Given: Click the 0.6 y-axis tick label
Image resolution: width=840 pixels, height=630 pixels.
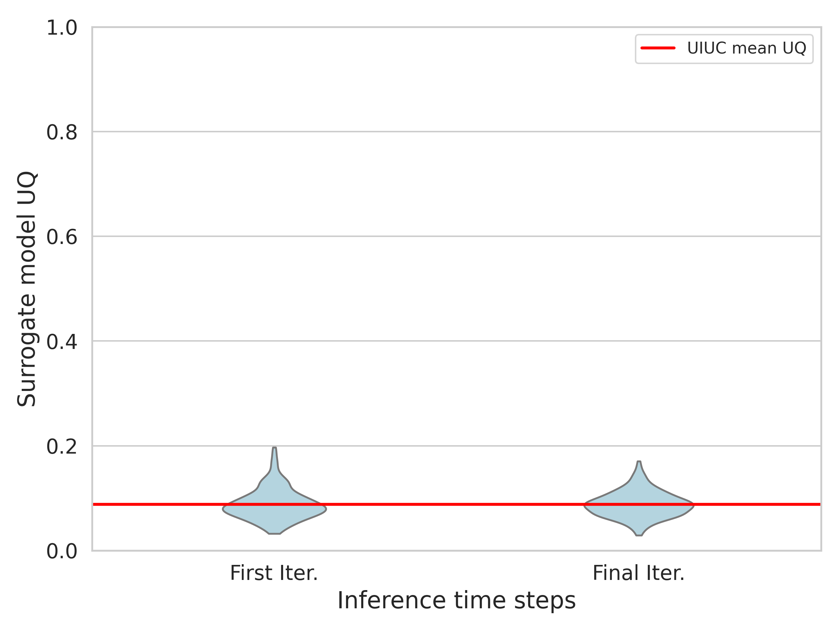Looking at the screenshot, I should pos(62,237).
